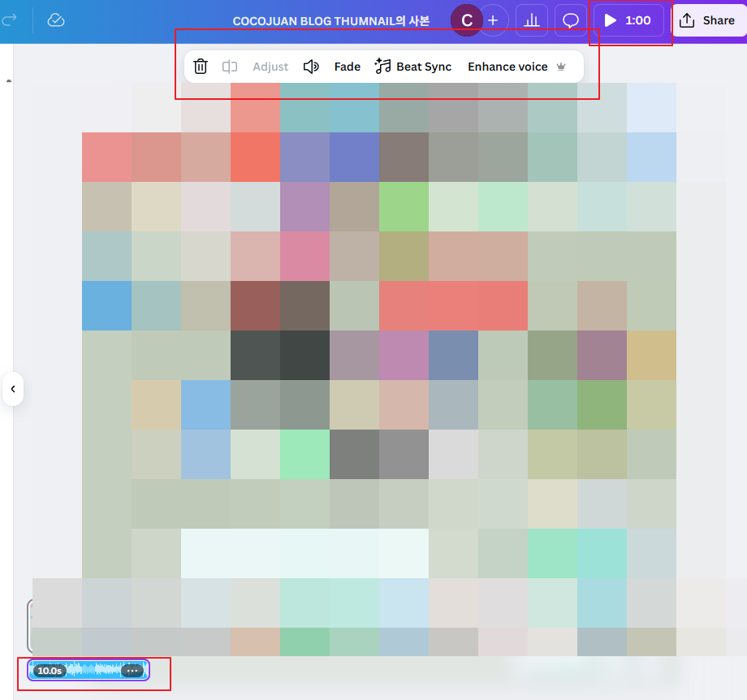Click the Adjust option

(x=270, y=67)
